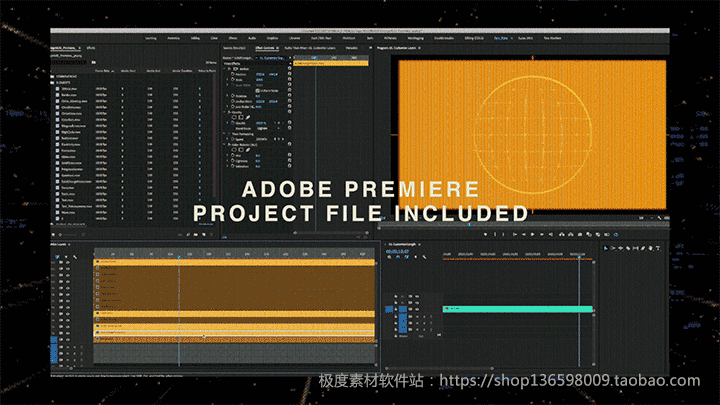Expand the Time Remapping effect
The height and width of the screenshot is (405, 720).
pyautogui.click(x=225, y=134)
